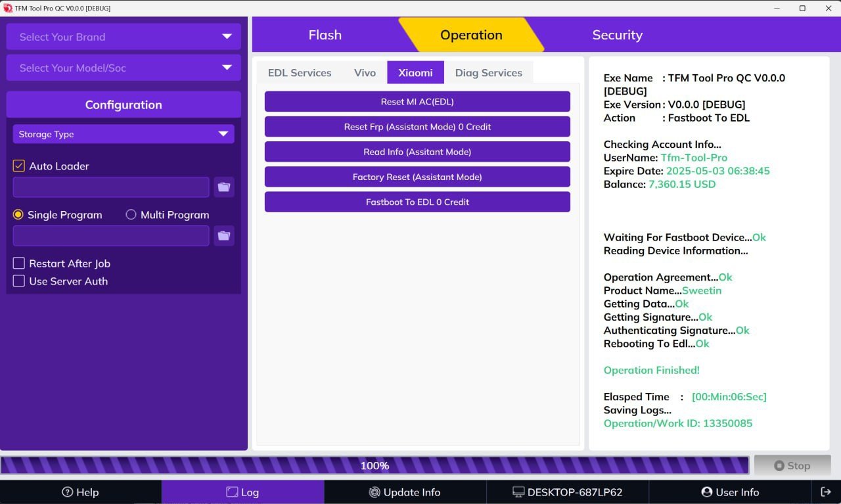841x504 pixels.
Task: Click the elapsed time [00:Min:06:Sec]
Action: tap(729, 397)
